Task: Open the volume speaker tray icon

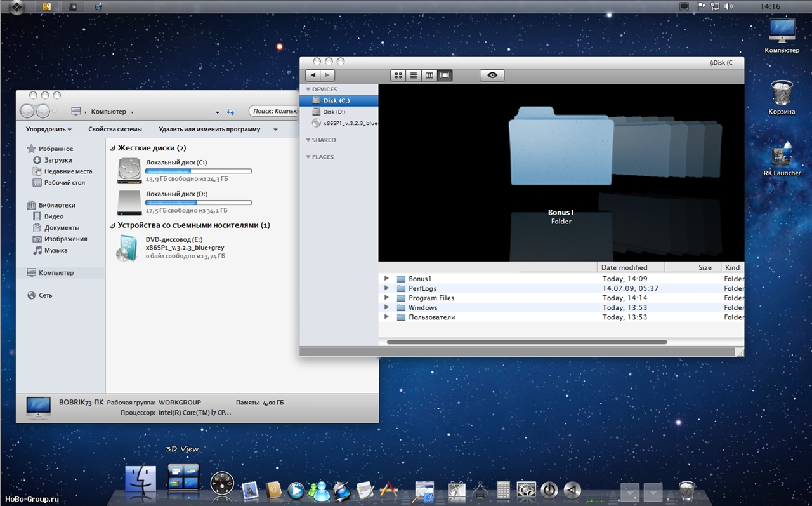Action: (728, 6)
